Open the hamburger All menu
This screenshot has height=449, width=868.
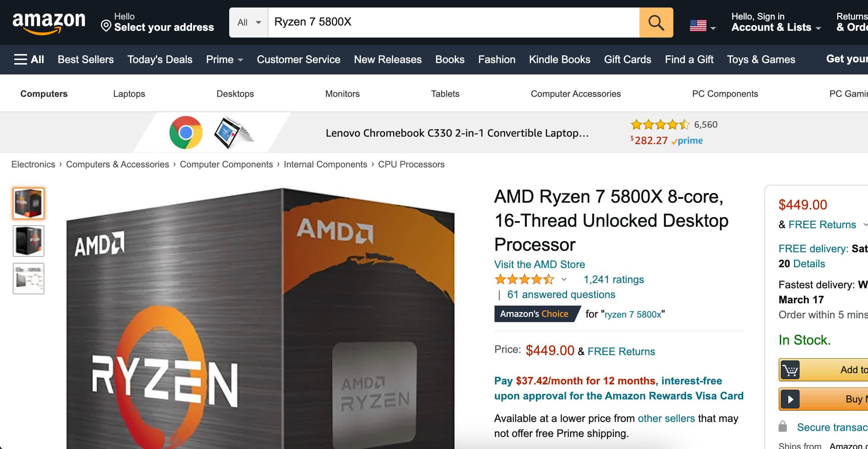(x=29, y=59)
